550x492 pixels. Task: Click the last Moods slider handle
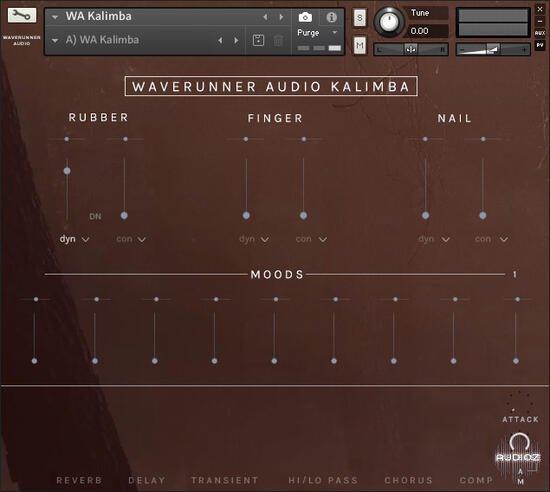pos(516,361)
